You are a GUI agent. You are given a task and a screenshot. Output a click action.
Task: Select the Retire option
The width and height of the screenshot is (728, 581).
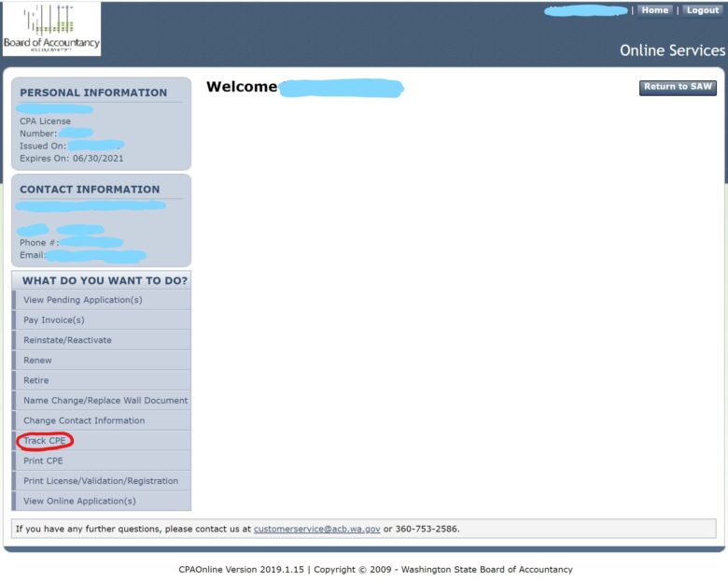101,380
